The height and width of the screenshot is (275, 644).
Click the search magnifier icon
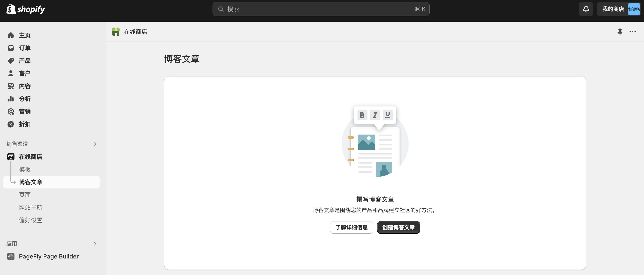[221, 9]
